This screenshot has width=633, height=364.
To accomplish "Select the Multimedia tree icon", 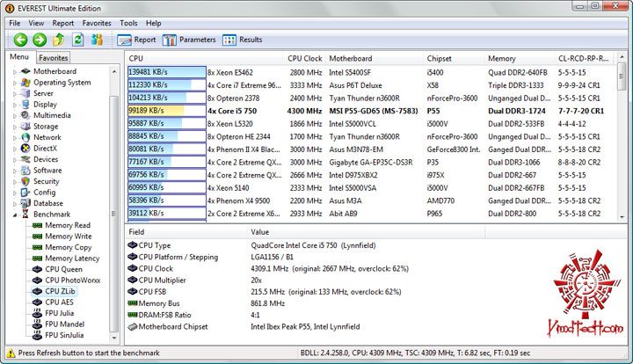I will 25,115.
